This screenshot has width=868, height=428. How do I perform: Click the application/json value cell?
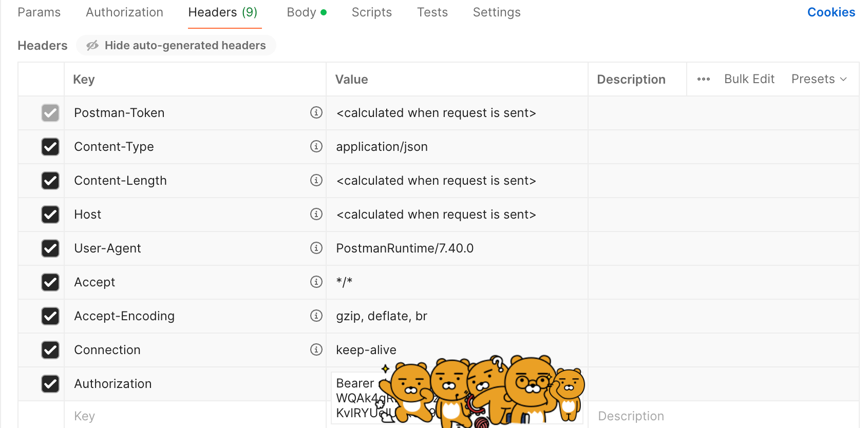(x=457, y=147)
